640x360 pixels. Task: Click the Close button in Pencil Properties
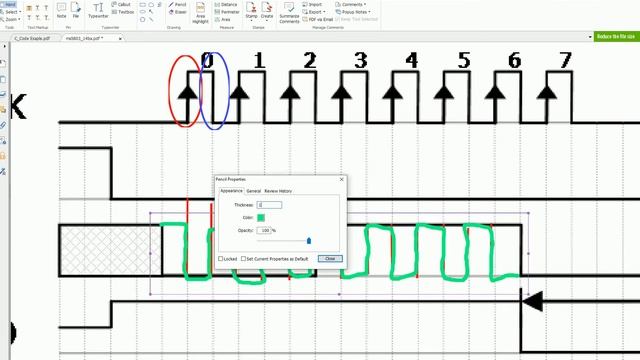pyautogui.click(x=330, y=259)
